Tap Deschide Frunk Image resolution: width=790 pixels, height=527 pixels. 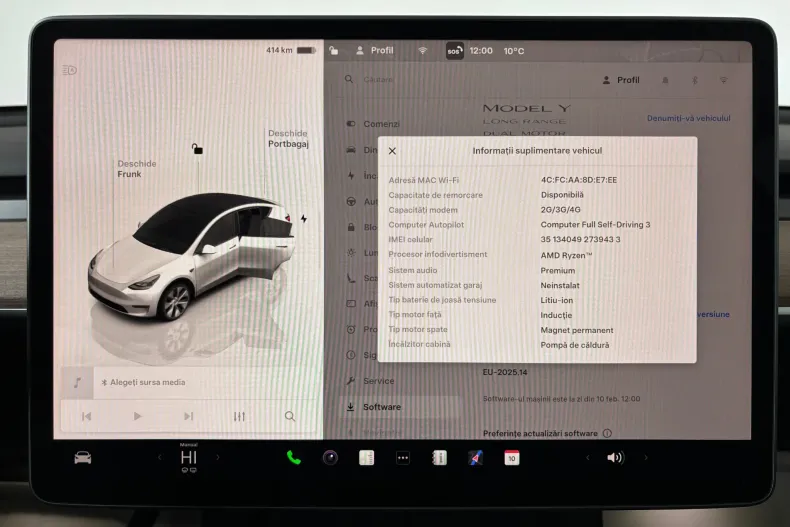point(137,169)
